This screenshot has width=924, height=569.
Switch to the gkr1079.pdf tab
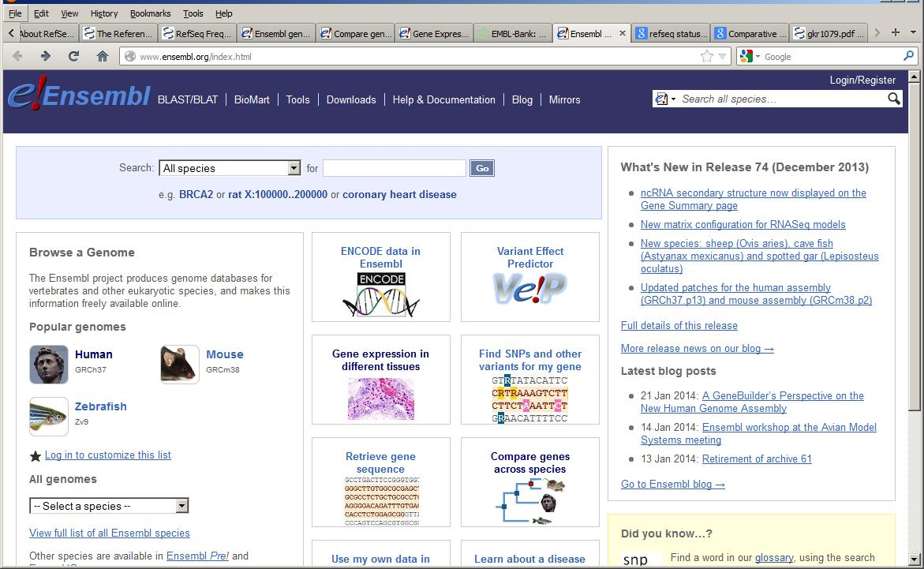click(x=828, y=34)
